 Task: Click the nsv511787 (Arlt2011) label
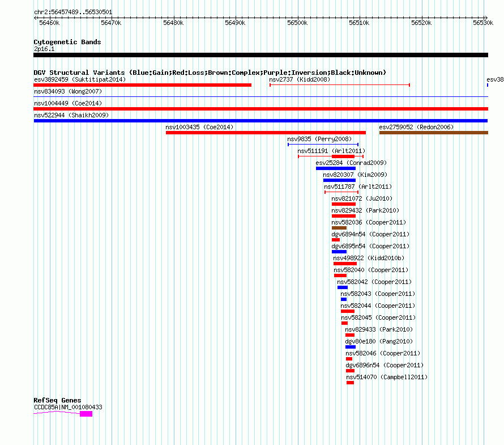358,187
